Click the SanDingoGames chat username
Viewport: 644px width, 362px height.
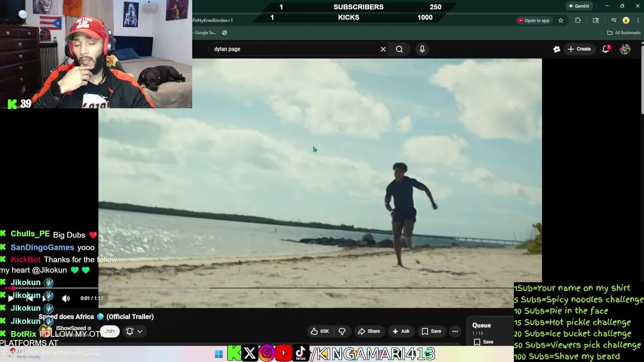tap(42, 247)
